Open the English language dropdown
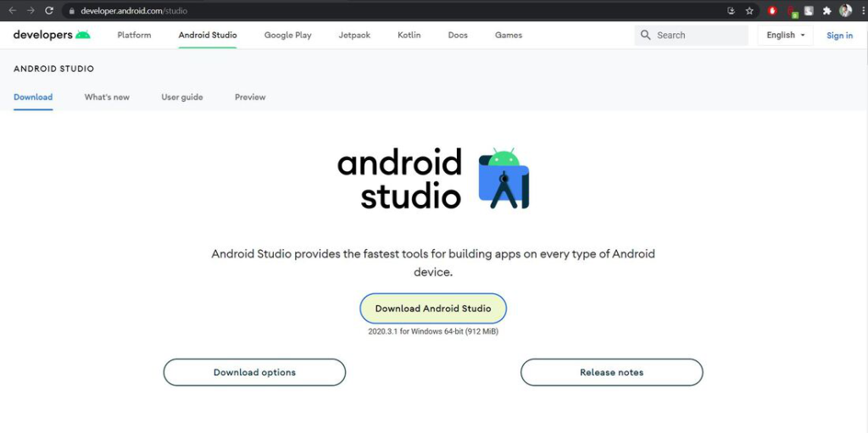 click(x=785, y=35)
